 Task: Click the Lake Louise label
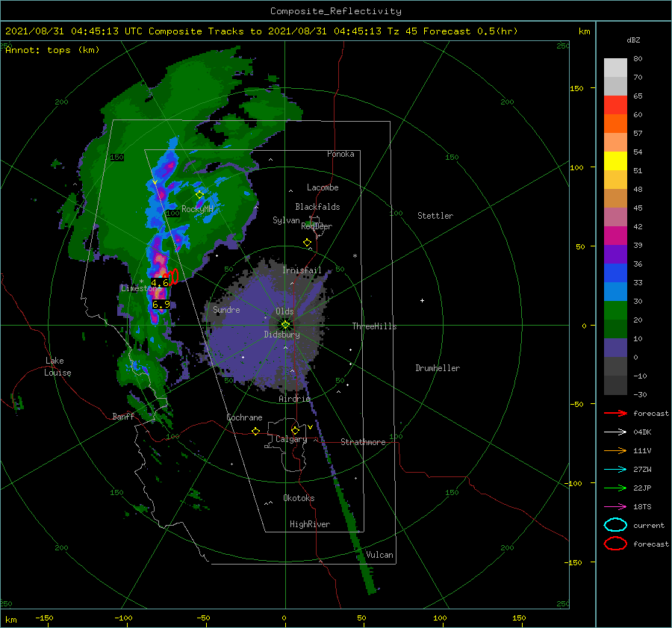(57, 367)
